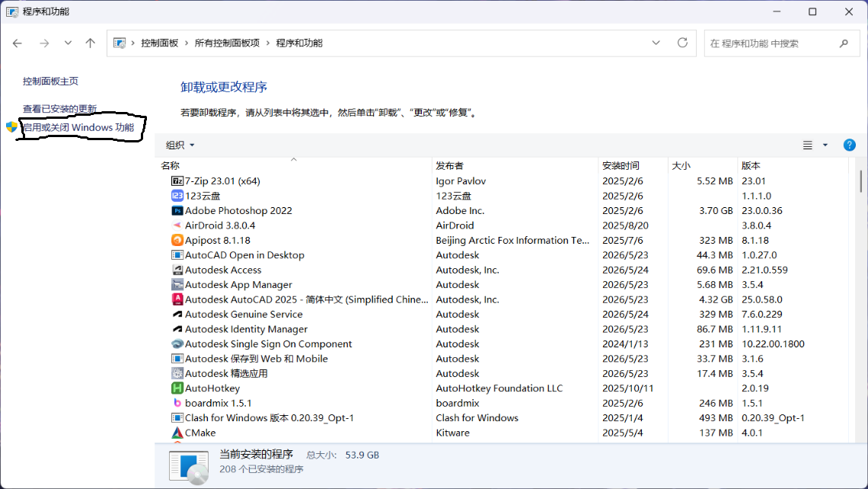Click AutoHotkey Foundation LLC publisher
This screenshot has width=868, height=489.
click(499, 388)
